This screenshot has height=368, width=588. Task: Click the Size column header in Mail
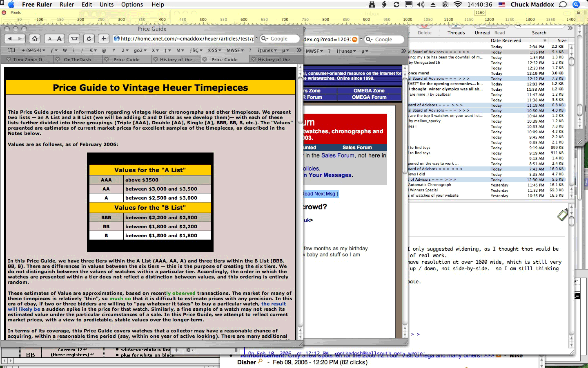pyautogui.click(x=559, y=40)
